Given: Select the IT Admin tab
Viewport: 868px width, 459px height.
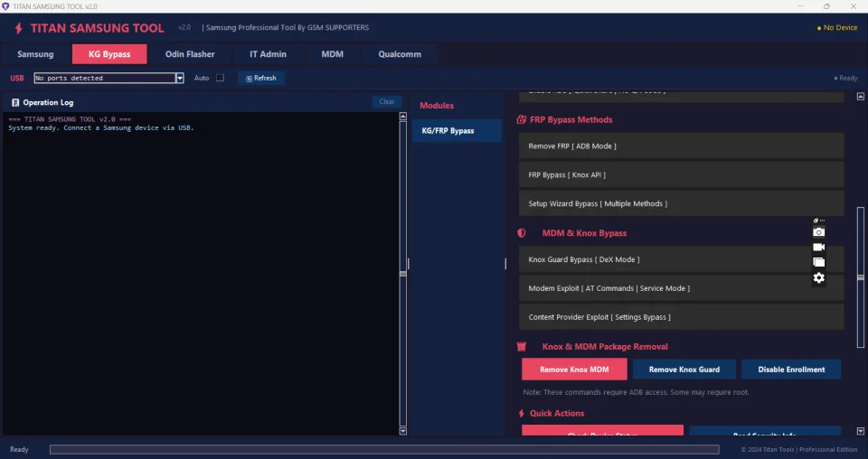Looking at the screenshot, I should (x=268, y=54).
